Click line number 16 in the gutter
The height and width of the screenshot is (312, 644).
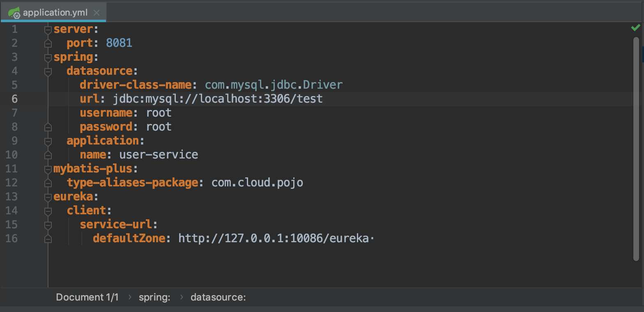click(x=11, y=239)
